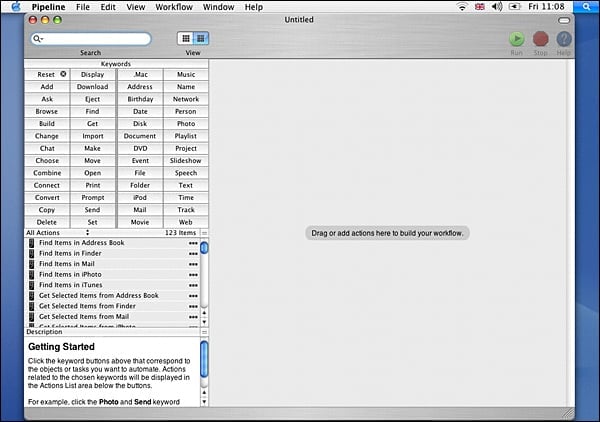Click the DVD keyword button

(140, 148)
